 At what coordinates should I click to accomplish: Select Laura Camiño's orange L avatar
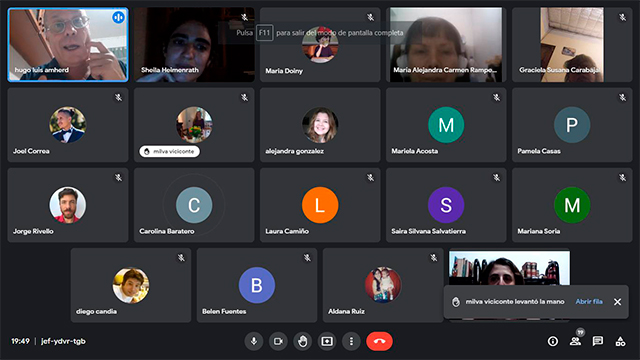[320, 205]
